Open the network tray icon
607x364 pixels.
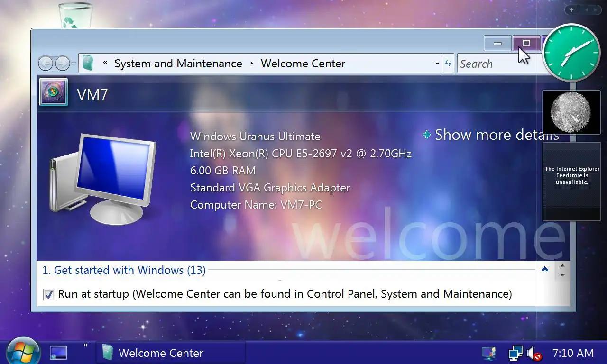point(515,353)
